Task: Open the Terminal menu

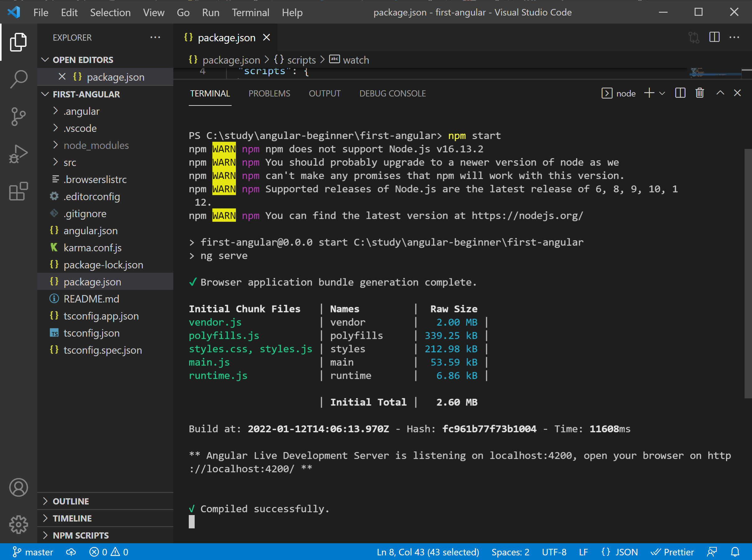Action: pyautogui.click(x=250, y=12)
